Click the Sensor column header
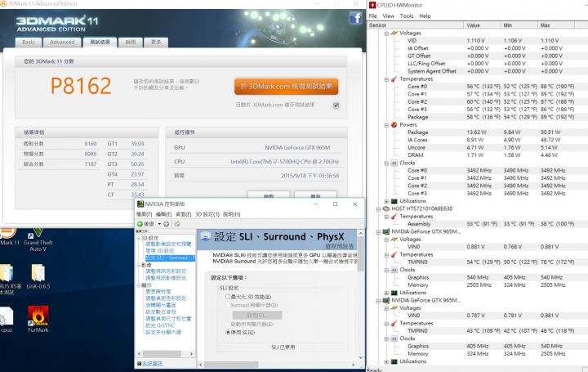This screenshot has height=372, width=588. point(415,25)
